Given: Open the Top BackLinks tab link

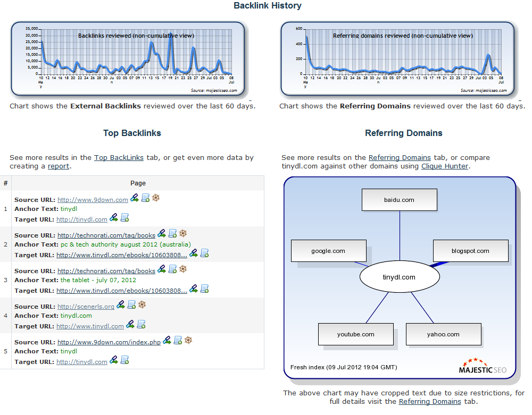Looking at the screenshot, I should coord(119,157).
